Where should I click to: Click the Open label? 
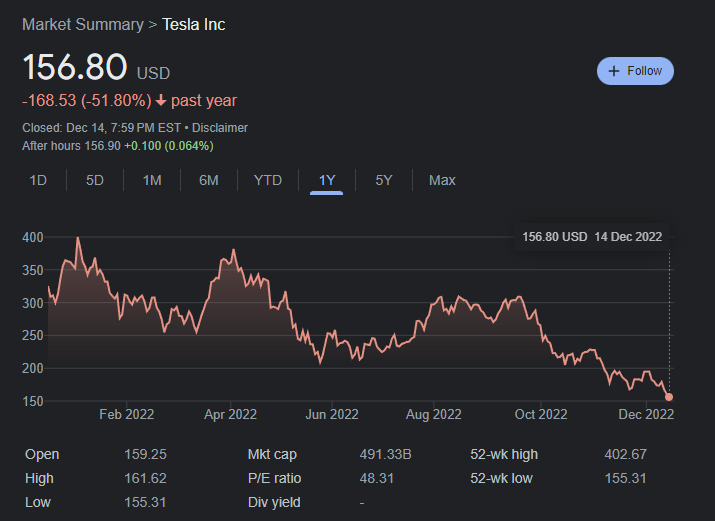(42, 454)
